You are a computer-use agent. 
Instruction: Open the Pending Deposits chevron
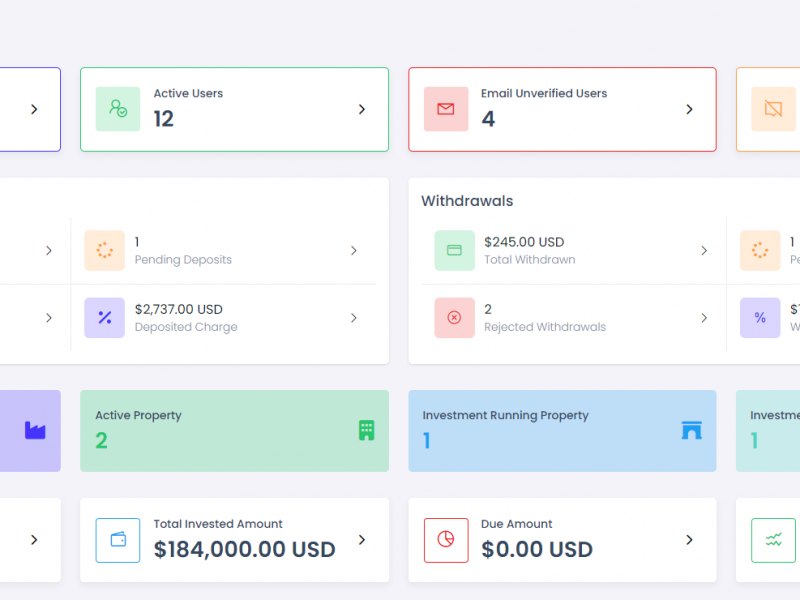354,251
